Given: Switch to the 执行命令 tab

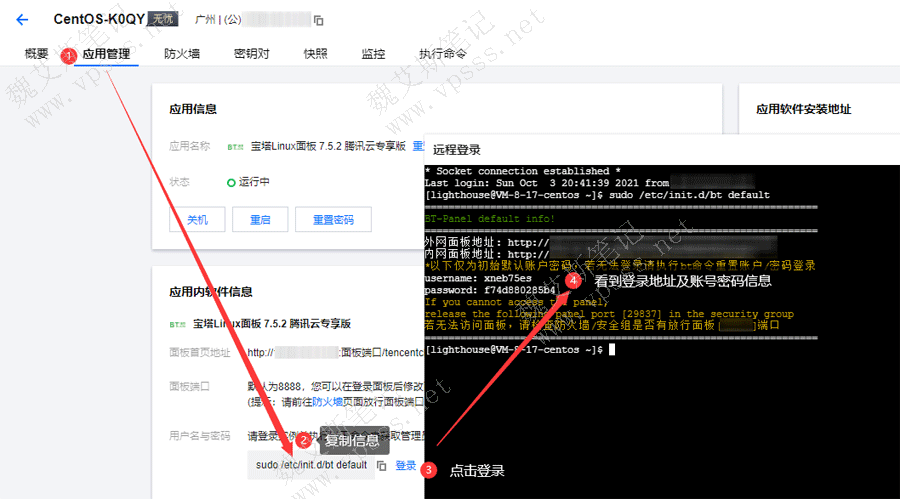Looking at the screenshot, I should coord(442,54).
